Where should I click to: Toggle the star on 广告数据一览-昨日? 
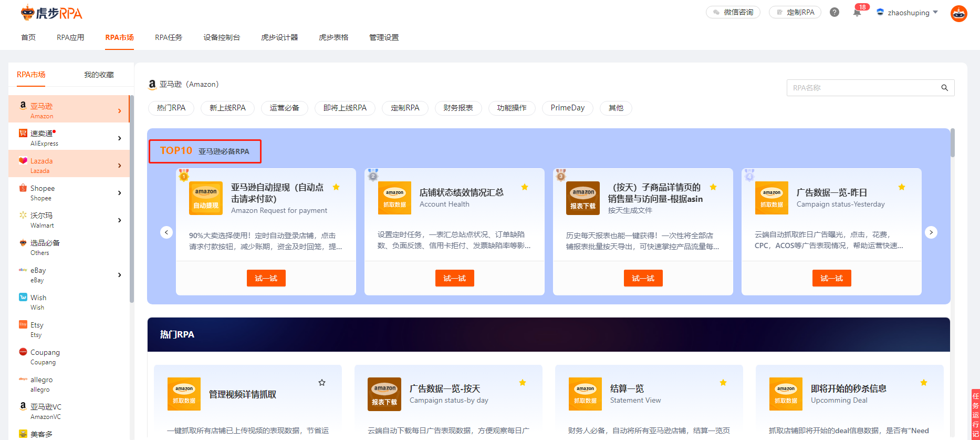tap(902, 187)
